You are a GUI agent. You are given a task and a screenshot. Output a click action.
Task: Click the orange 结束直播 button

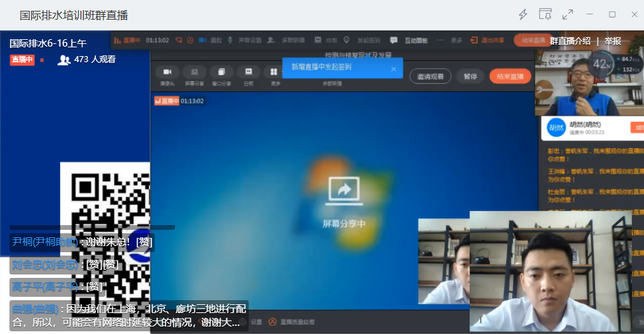click(x=510, y=76)
